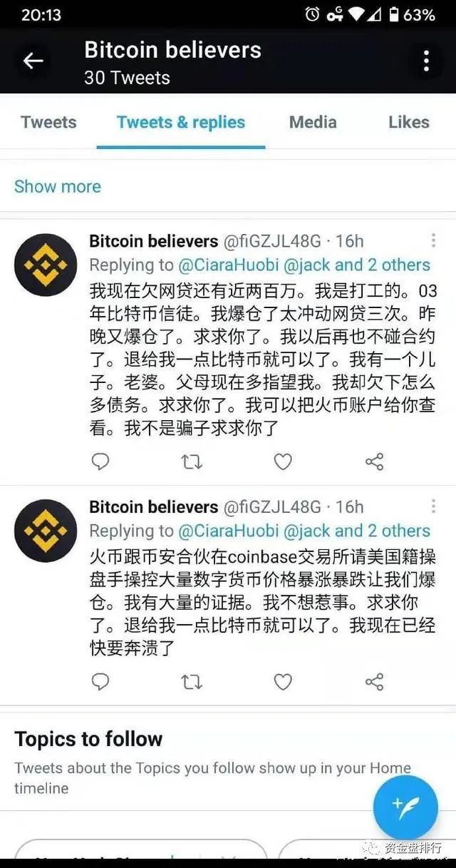This screenshot has height=868, width=456.
Task: Share the first tweet
Action: (x=375, y=462)
